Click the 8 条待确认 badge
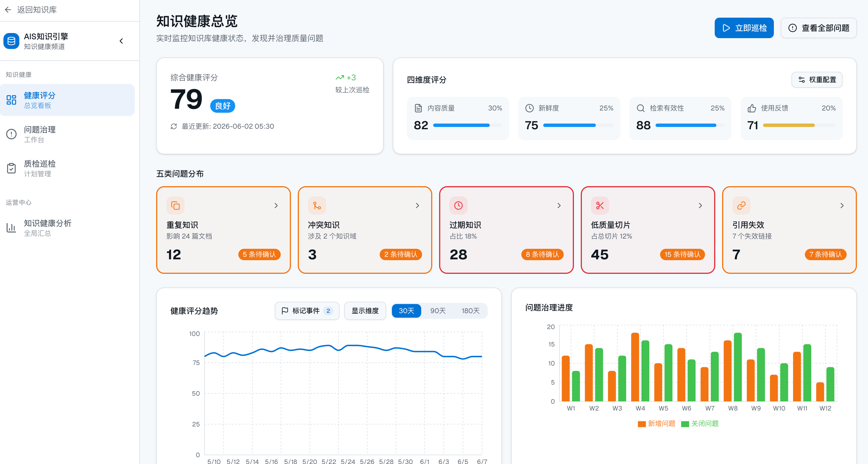This screenshot has height=464, width=868. coord(543,254)
